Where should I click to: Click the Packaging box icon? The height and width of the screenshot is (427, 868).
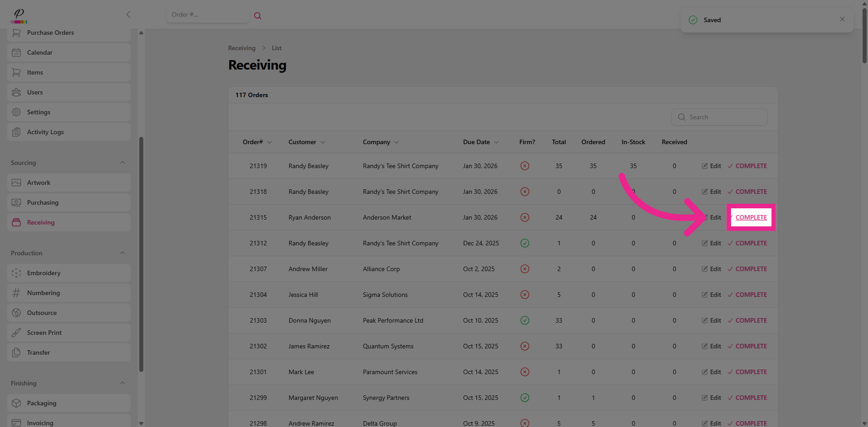point(16,403)
